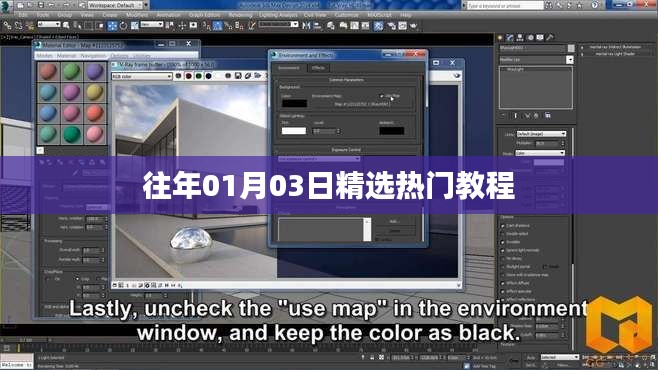Select the green material sample sphere

coord(71,72)
